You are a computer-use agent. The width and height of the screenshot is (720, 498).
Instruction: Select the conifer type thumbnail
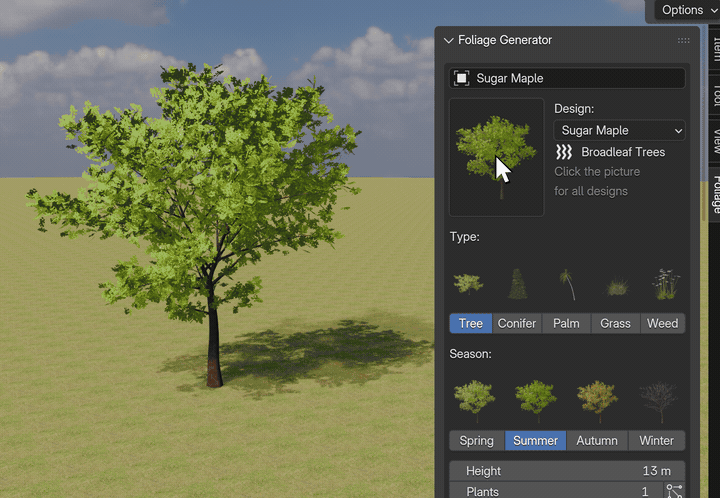coord(518,284)
